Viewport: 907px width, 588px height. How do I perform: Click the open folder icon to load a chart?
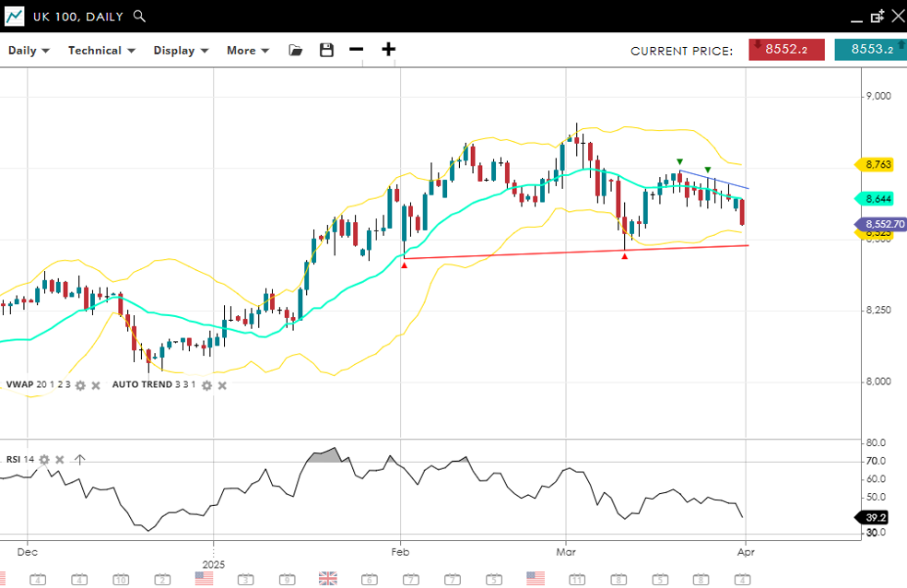[295, 51]
